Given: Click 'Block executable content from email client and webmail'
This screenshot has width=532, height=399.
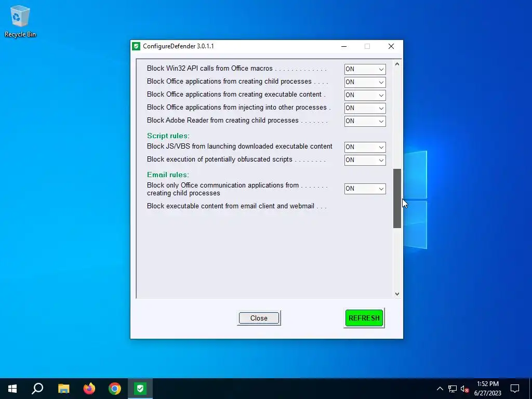Looking at the screenshot, I should (231, 206).
